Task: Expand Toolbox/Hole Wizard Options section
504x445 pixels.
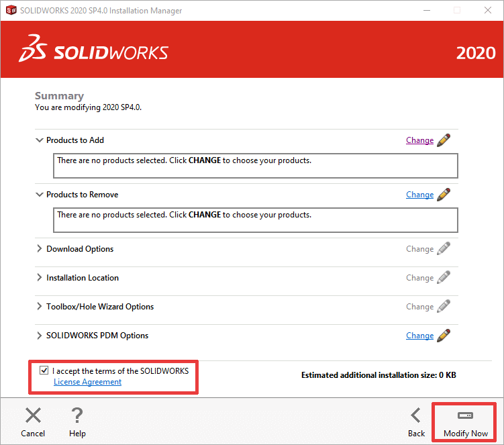Action: tap(39, 306)
